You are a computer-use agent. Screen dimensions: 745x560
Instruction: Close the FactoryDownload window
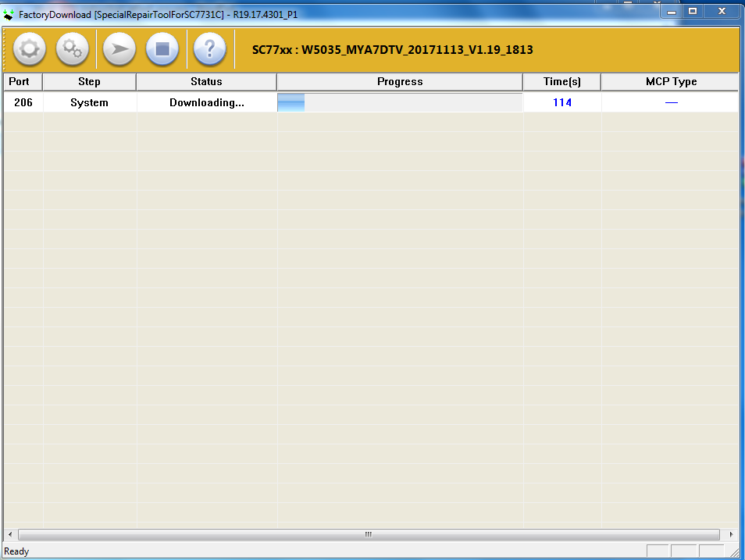coord(722,12)
